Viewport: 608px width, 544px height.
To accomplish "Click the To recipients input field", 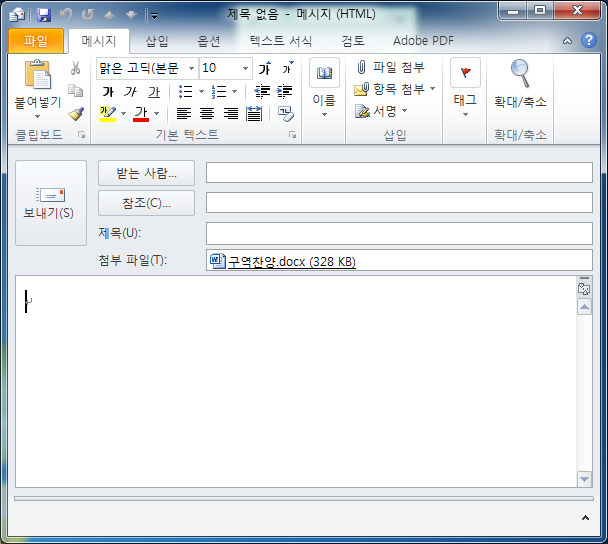I will tap(399, 173).
